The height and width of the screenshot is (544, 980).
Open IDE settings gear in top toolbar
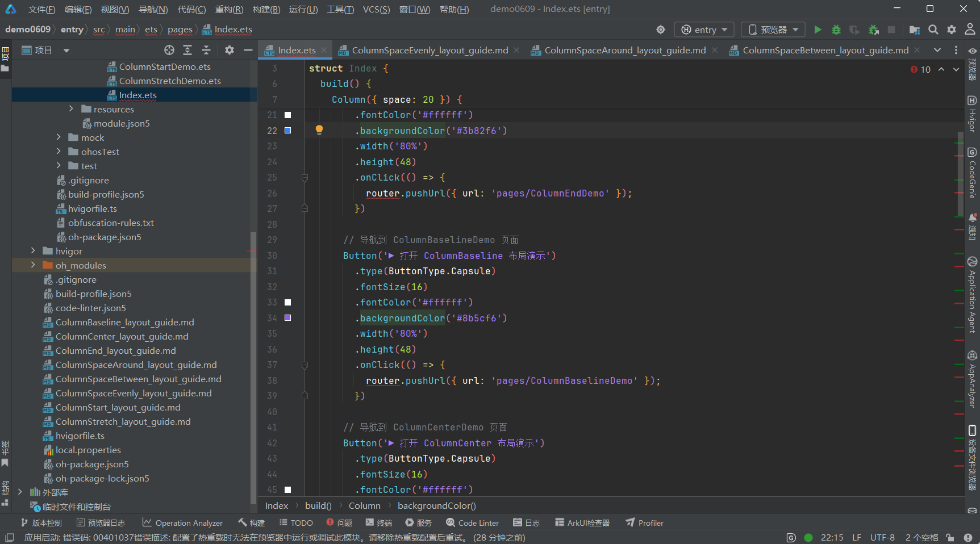[x=952, y=30]
